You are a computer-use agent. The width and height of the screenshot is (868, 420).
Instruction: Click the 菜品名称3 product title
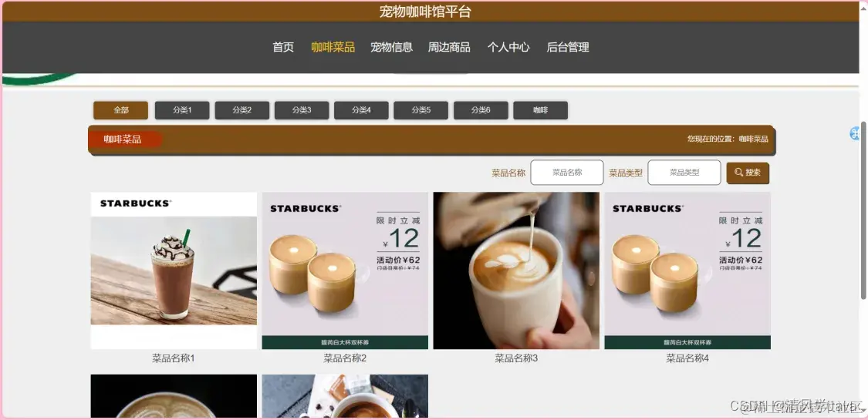coord(516,358)
